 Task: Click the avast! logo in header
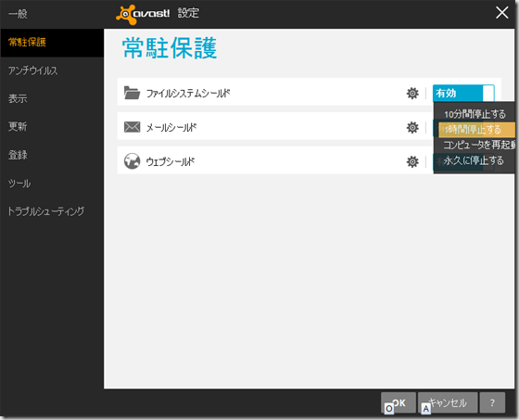tap(143, 14)
